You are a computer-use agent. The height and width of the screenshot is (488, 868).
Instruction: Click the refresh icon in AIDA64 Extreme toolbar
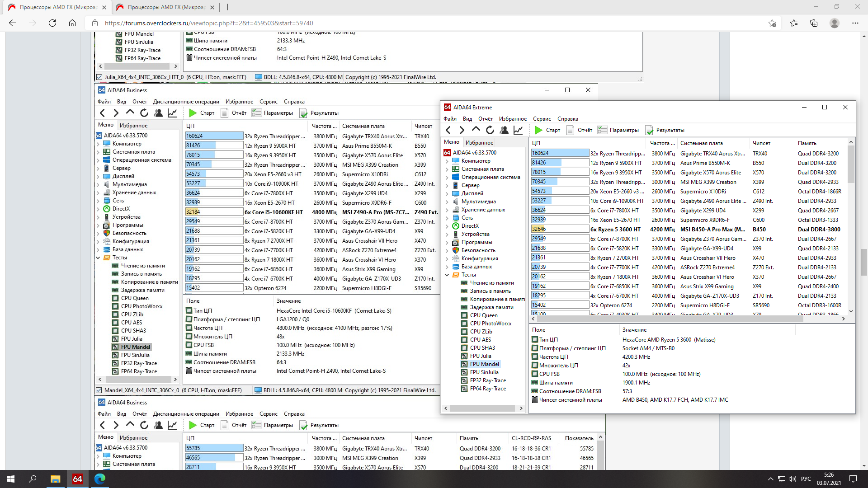(x=490, y=130)
